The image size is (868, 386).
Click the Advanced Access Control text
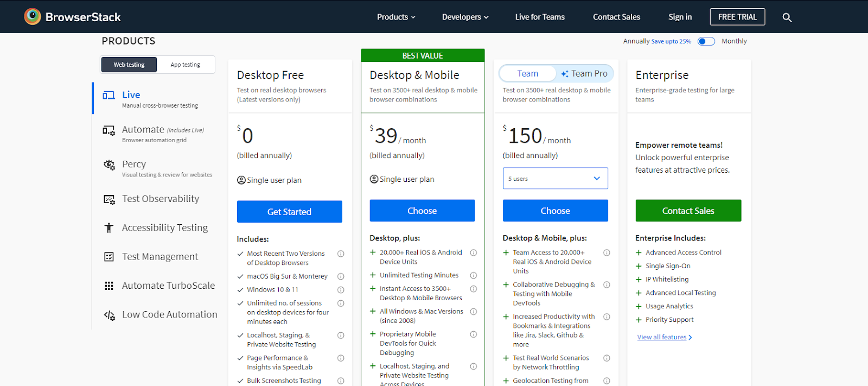(x=684, y=252)
